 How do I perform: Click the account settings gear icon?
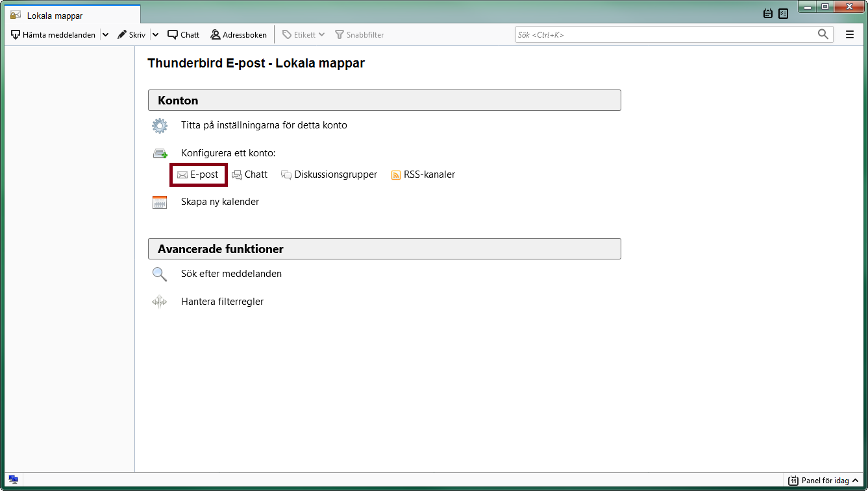coord(160,126)
